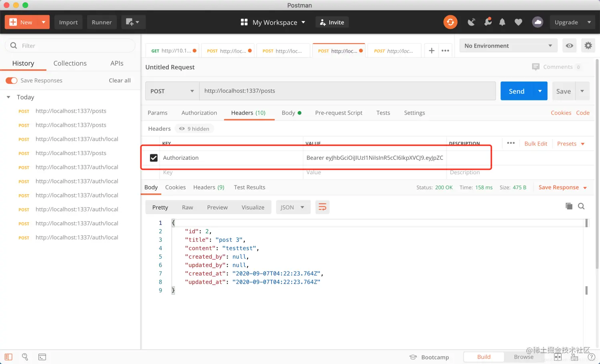Viewport: 600px width, 364px height.
Task: Open Presets dropdown
Action: 571,144
